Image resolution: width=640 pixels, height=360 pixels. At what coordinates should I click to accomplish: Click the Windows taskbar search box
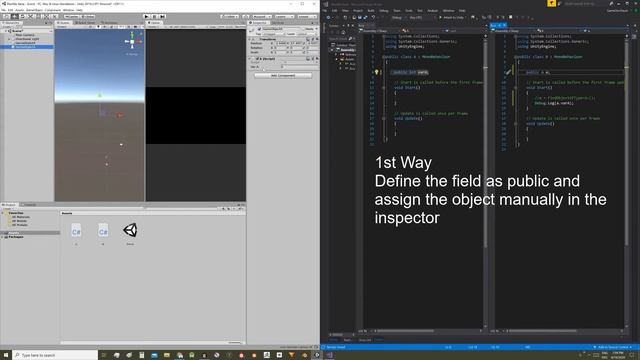[55, 355]
